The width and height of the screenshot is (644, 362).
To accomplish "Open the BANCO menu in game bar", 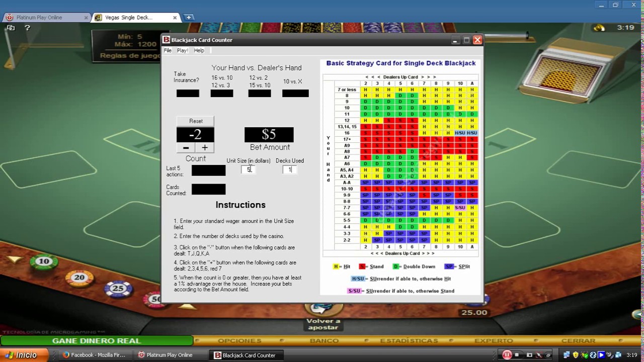I will coord(324,341).
